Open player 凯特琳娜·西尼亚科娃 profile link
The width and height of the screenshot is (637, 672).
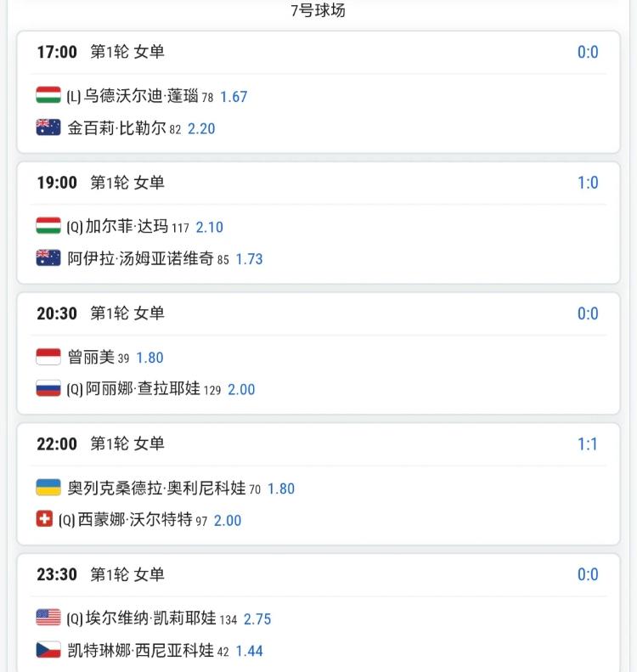pos(140,651)
